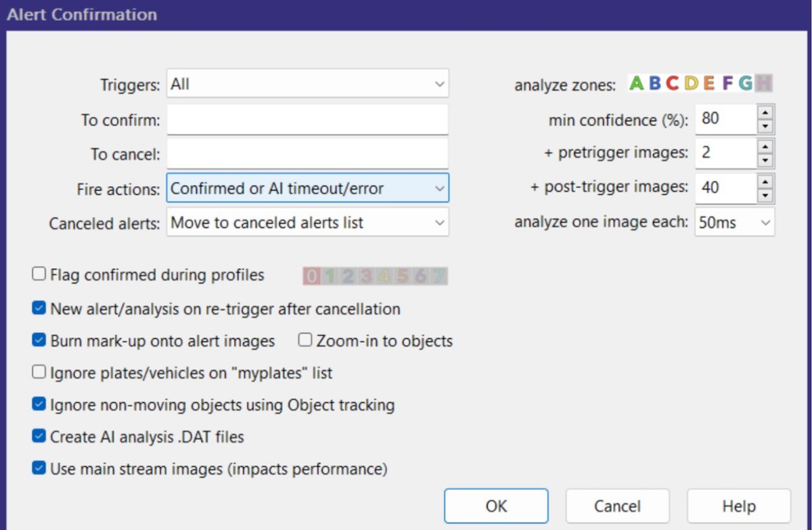This screenshot has height=530, width=812.
Task: Select profile 0 in flag profiles
Action: pyautogui.click(x=311, y=276)
